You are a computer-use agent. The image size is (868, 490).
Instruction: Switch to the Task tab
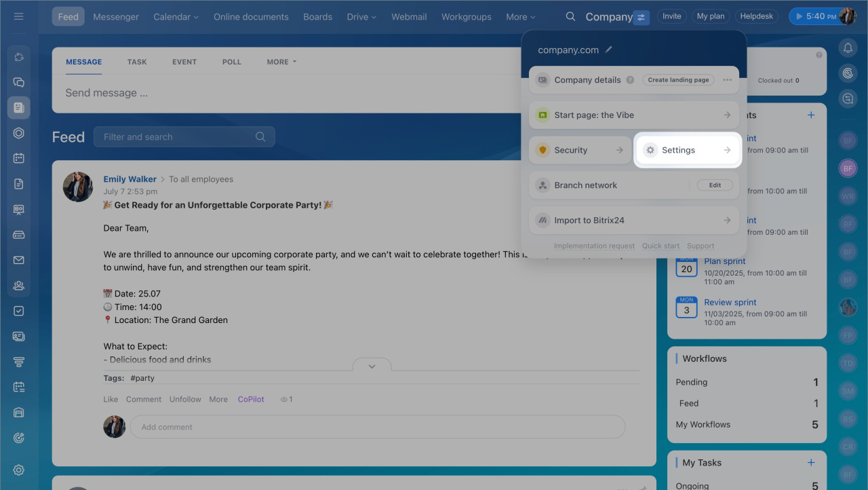coord(137,62)
